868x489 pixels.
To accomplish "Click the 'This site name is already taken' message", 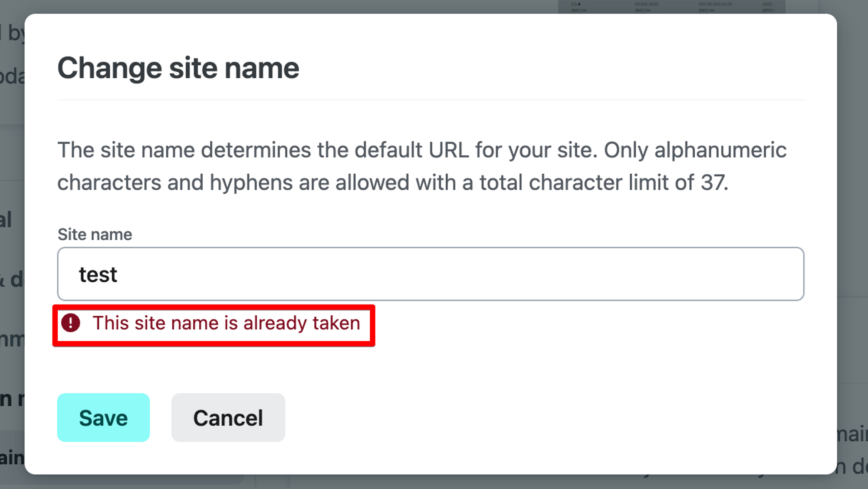I will [x=226, y=323].
